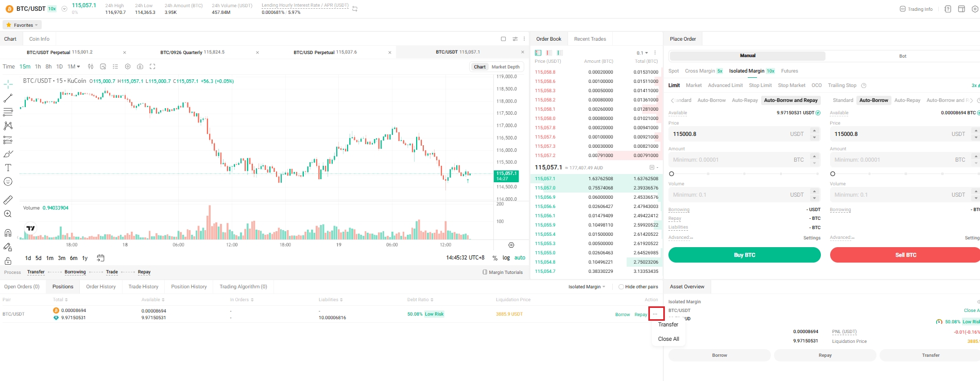This screenshot has width=980, height=381.
Task: Show only sell orders in order book
Action: coord(549,53)
